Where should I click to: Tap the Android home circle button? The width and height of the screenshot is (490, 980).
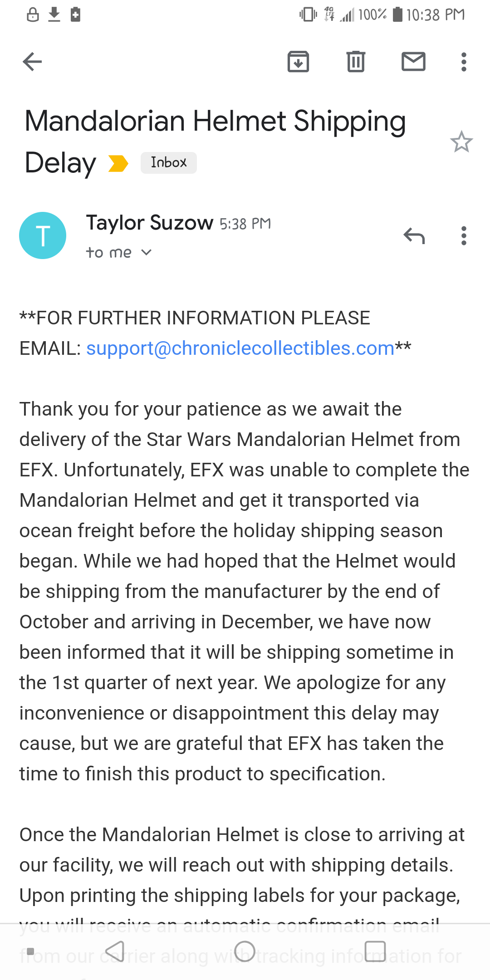(245, 951)
